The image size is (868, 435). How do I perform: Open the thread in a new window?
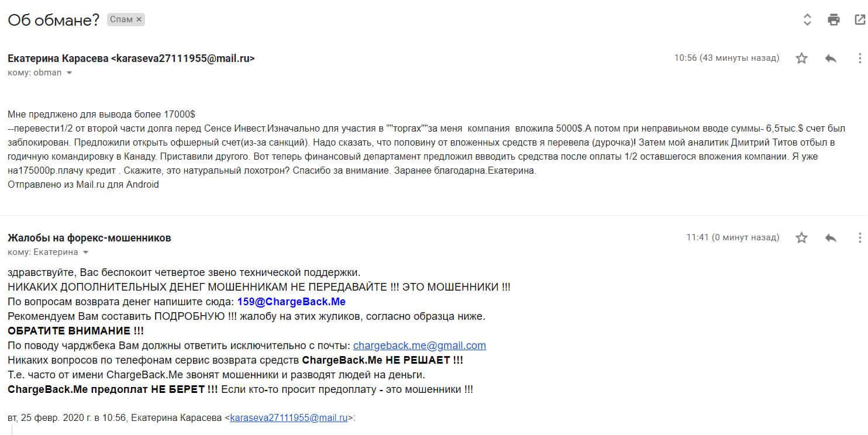860,19
